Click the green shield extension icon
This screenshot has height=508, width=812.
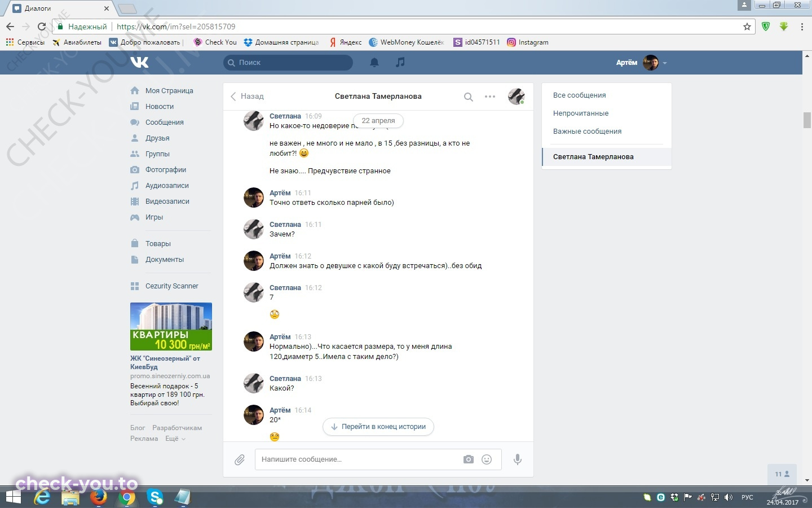click(766, 27)
